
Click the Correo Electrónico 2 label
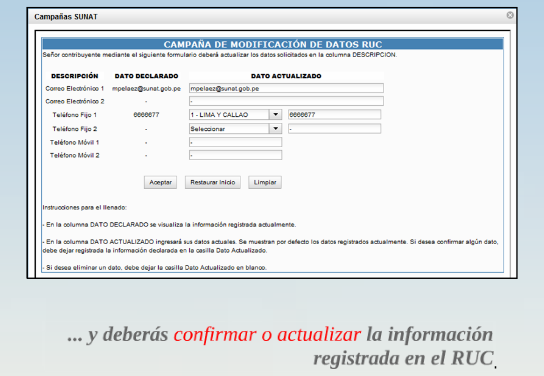[x=75, y=101]
